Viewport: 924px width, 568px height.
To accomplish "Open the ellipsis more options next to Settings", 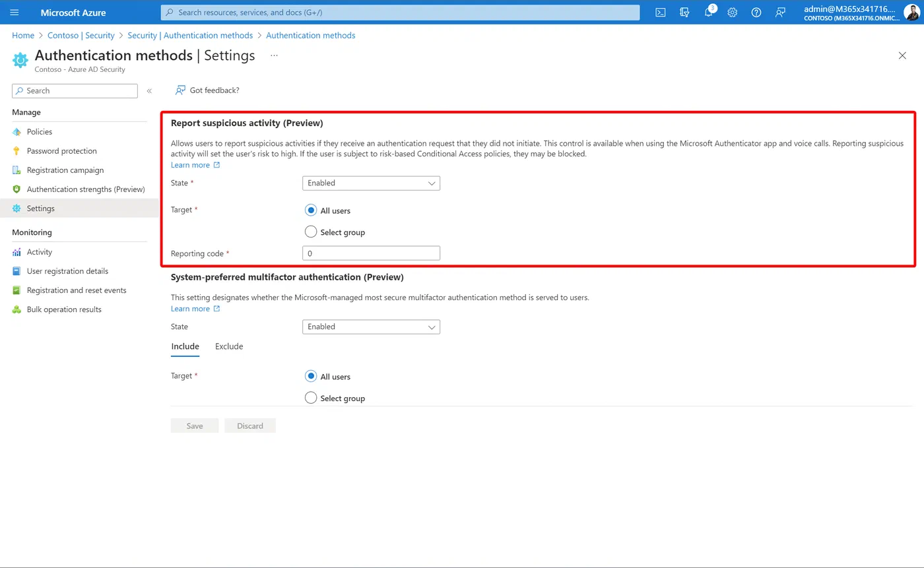I will pyautogui.click(x=274, y=55).
